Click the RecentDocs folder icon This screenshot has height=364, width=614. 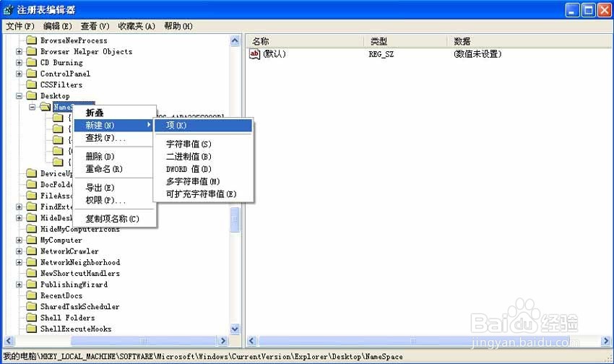pos(31,295)
